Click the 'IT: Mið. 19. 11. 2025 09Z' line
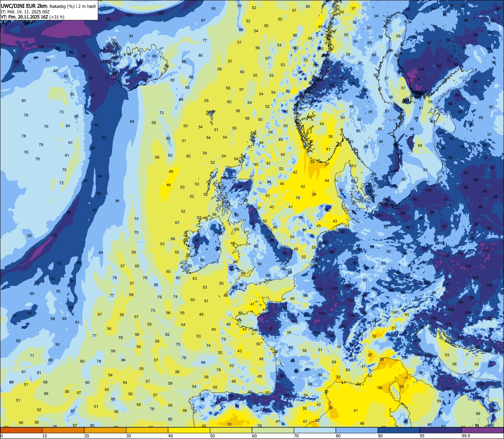 point(26,11)
